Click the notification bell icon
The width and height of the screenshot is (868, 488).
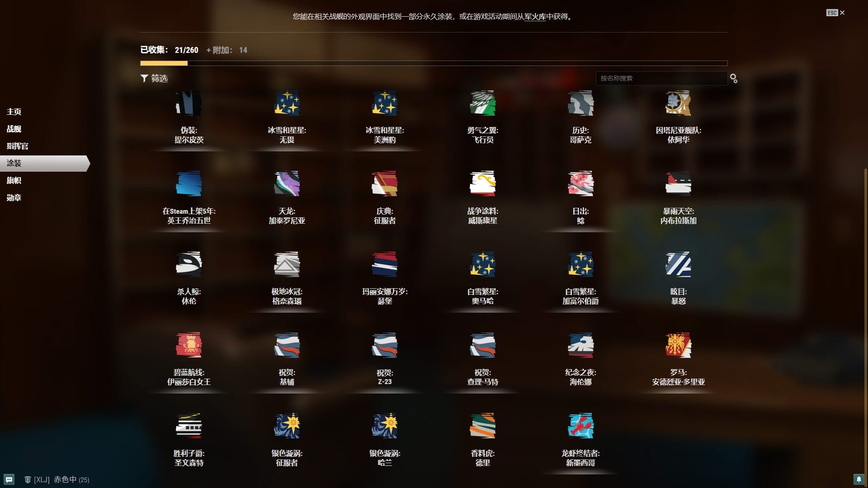pyautogui.click(x=859, y=479)
